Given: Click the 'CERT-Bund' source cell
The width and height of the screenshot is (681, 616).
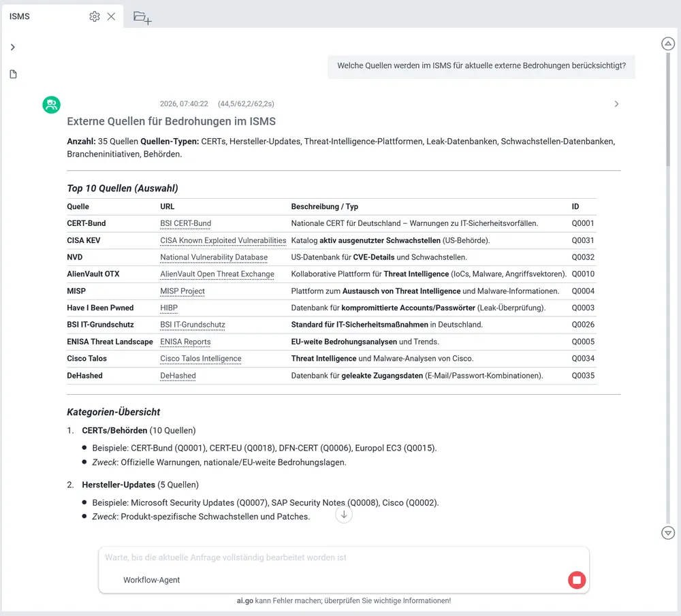Looking at the screenshot, I should coord(86,223).
